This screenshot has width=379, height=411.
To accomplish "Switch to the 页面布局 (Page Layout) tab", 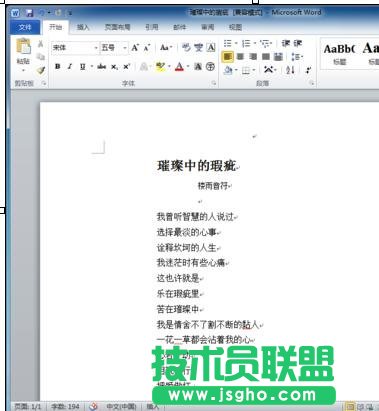I will click(117, 27).
